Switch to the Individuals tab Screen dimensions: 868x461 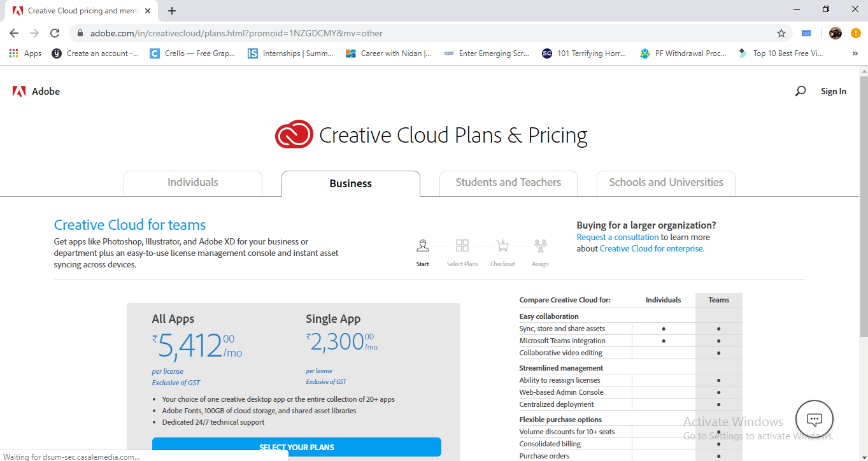pos(193,183)
